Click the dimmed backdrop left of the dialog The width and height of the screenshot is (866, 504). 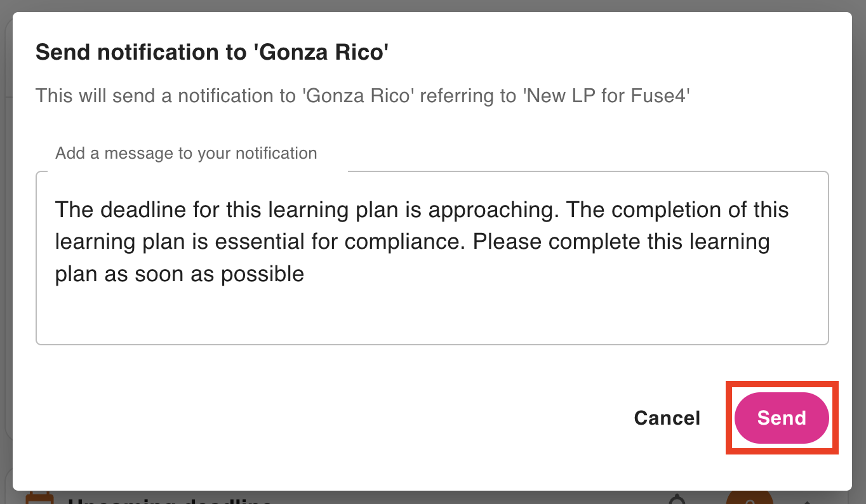6,254
